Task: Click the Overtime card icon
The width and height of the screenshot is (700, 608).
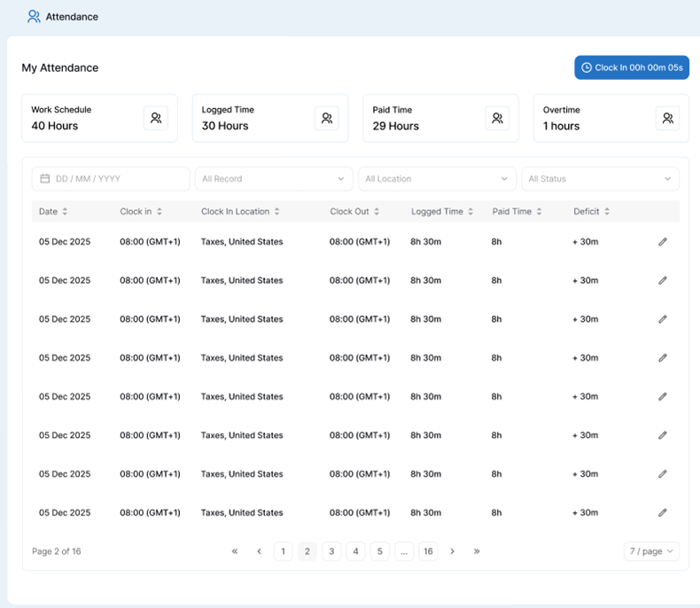Action: (x=668, y=118)
